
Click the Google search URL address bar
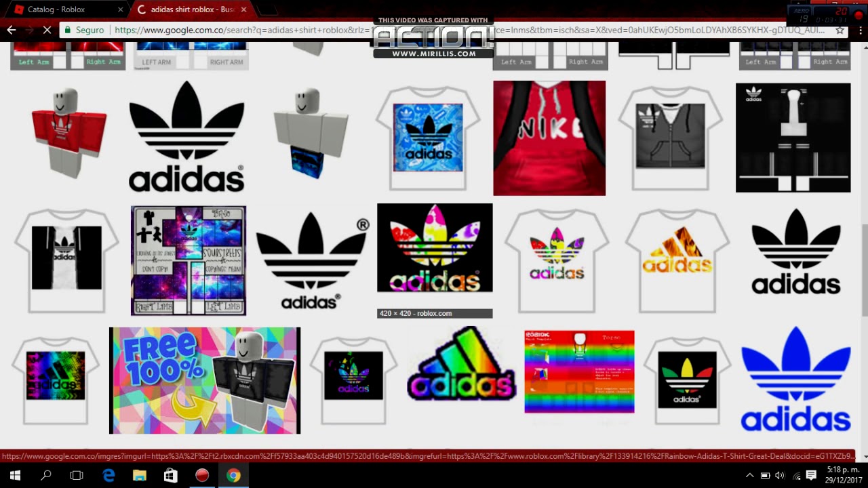point(468,30)
